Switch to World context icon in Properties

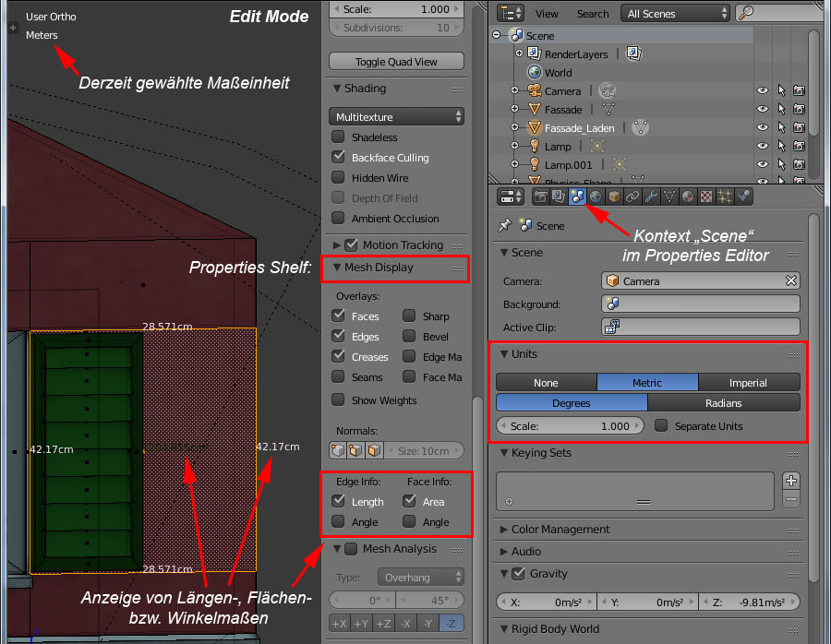coord(596,197)
